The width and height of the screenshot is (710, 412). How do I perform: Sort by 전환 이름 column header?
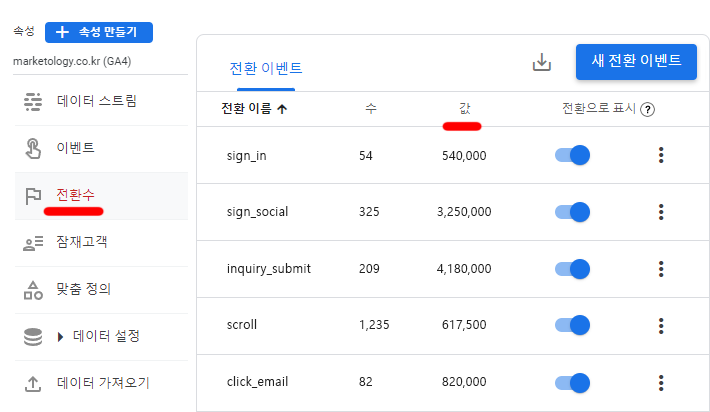246,109
